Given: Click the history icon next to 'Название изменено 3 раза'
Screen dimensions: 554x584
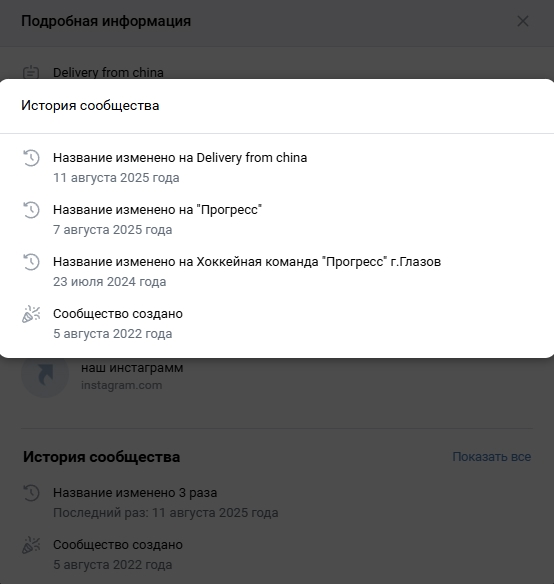Looking at the screenshot, I should coord(31,493).
